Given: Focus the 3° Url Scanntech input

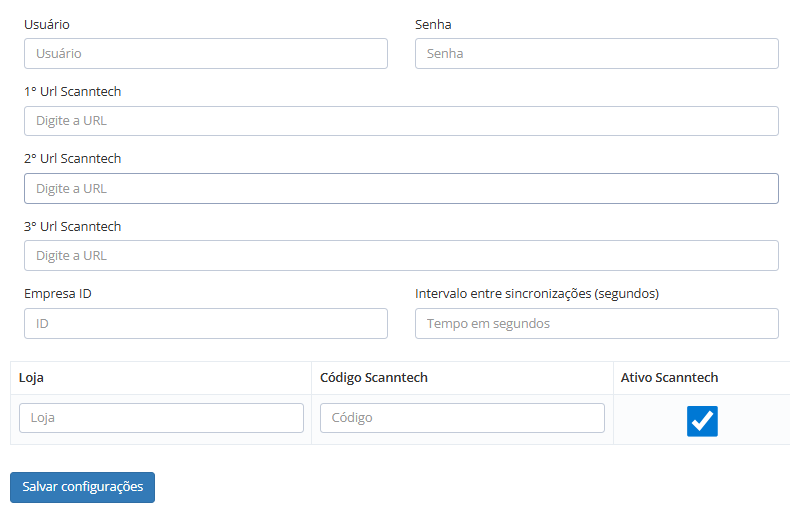Looking at the screenshot, I should point(401,255).
